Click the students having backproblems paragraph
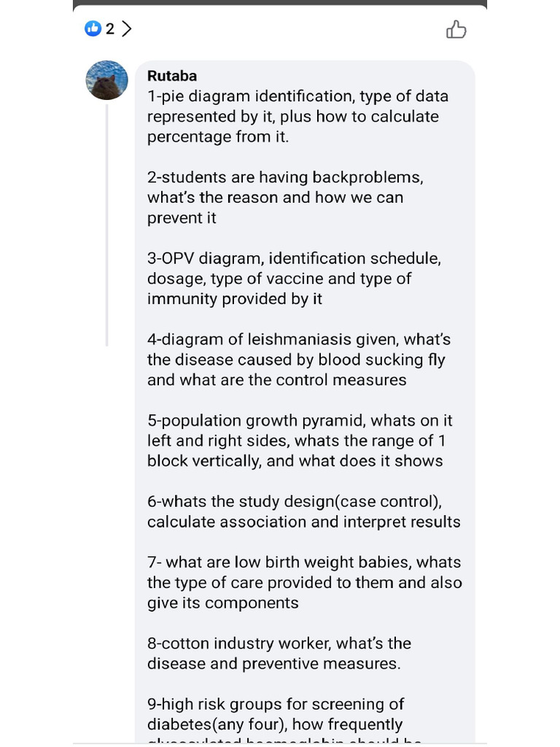The height and width of the screenshot is (747, 560). (284, 198)
